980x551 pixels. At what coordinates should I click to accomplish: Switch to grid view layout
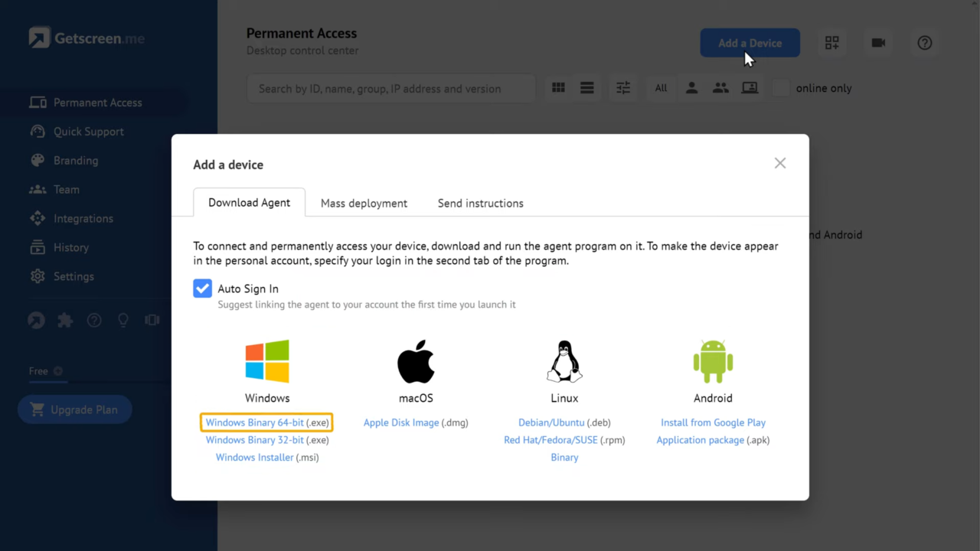coord(558,88)
